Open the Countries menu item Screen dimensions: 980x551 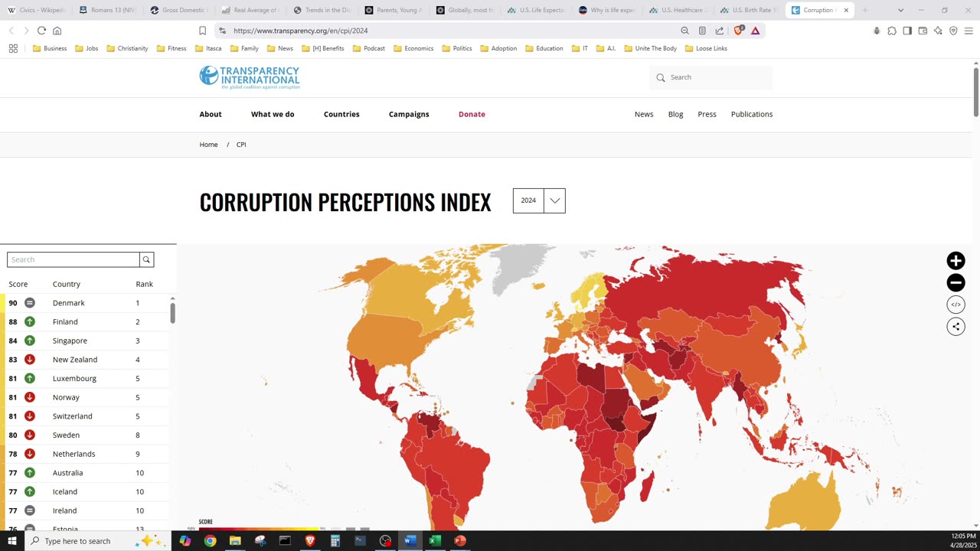point(341,114)
